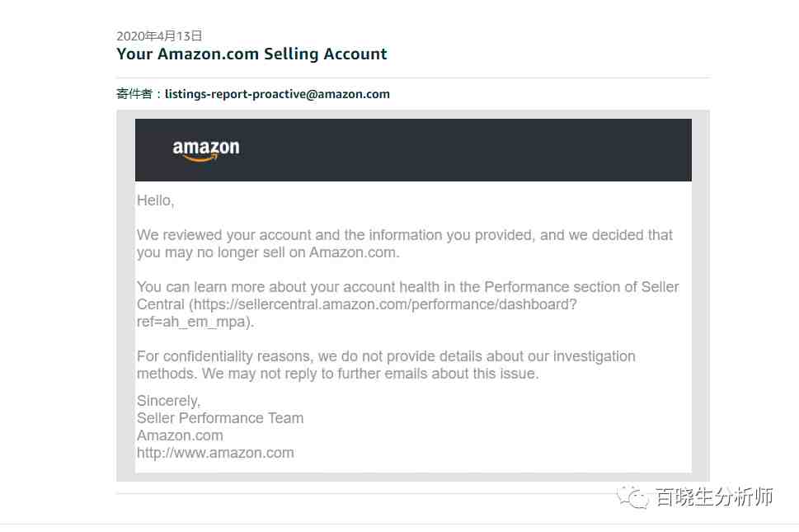Open the sellercentral.amazon.com performance dashboard link
Screen dimensions: 799x532
click(385, 304)
